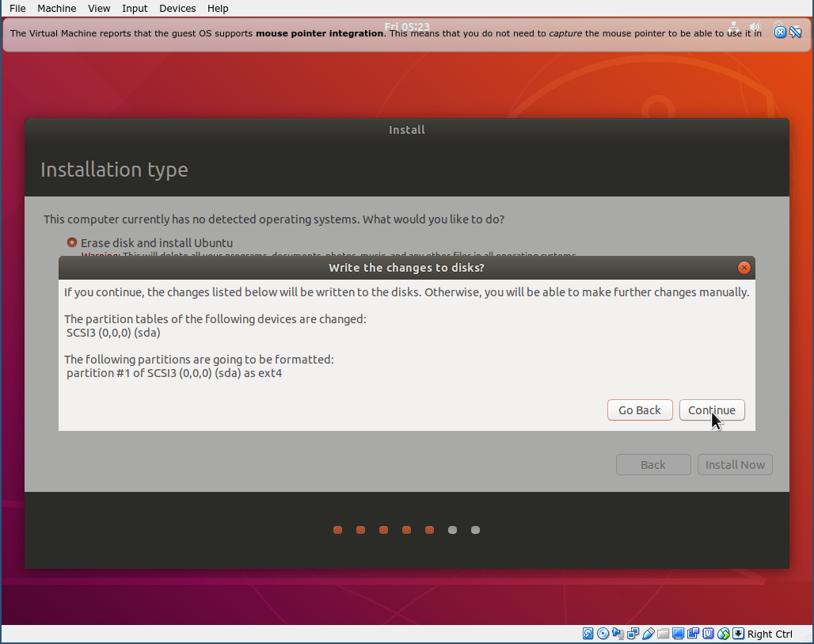Click the Go Back button
This screenshot has height=644, width=814.
coord(640,410)
